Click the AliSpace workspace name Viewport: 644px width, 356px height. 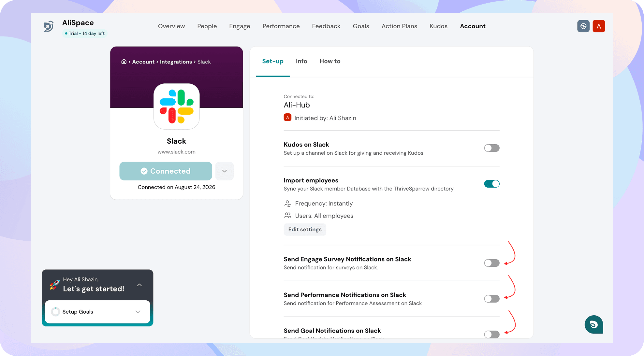click(78, 23)
